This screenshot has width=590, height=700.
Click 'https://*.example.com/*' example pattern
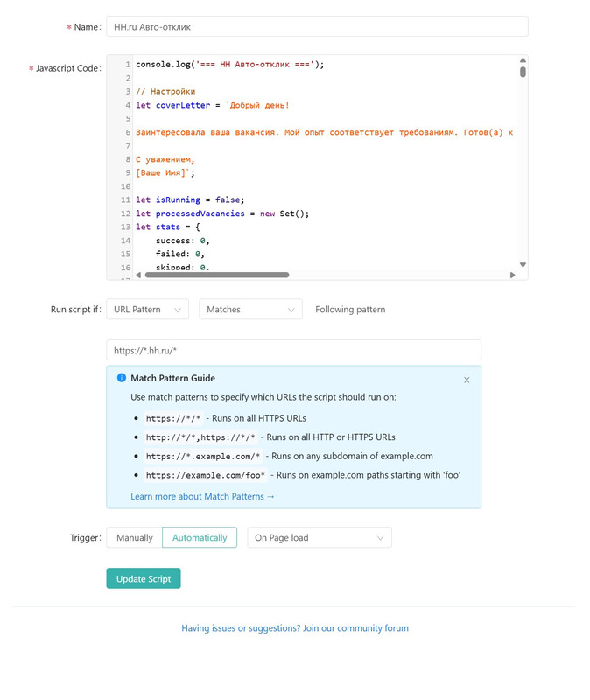point(203,456)
